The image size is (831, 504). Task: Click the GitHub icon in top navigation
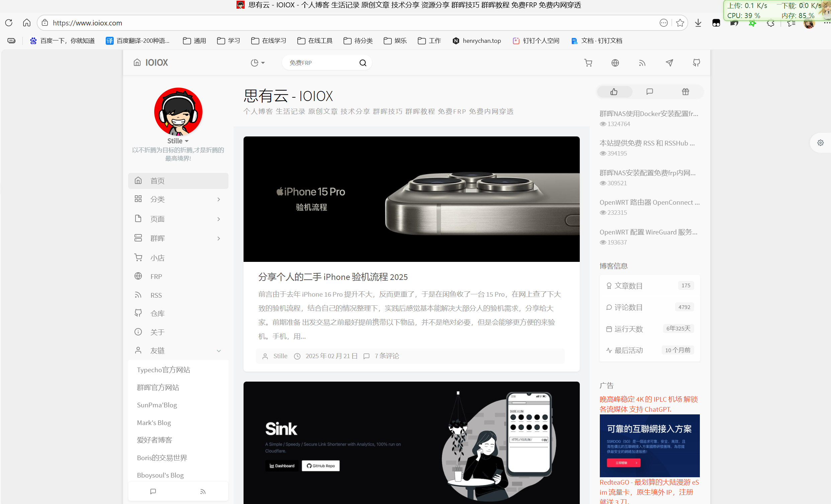coord(696,63)
